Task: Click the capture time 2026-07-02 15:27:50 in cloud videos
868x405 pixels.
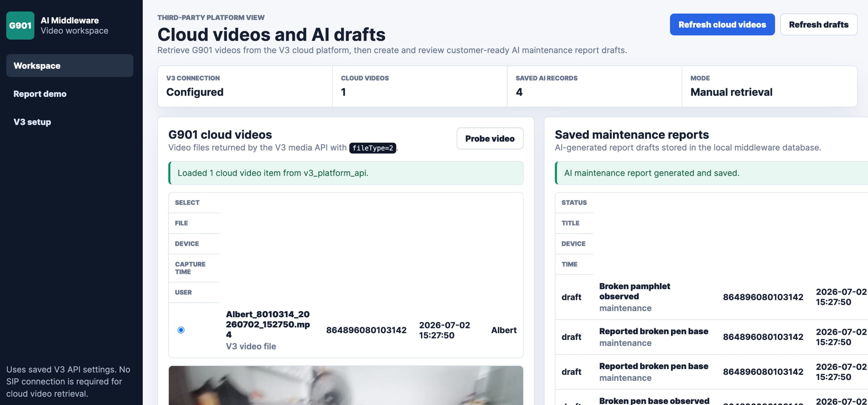Action: pyautogui.click(x=445, y=330)
